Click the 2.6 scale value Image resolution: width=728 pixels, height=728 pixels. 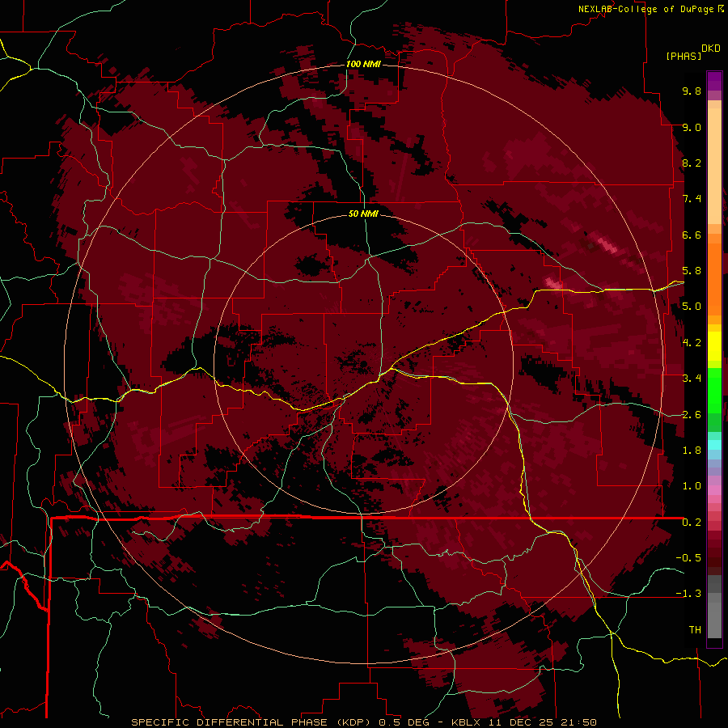click(x=692, y=415)
